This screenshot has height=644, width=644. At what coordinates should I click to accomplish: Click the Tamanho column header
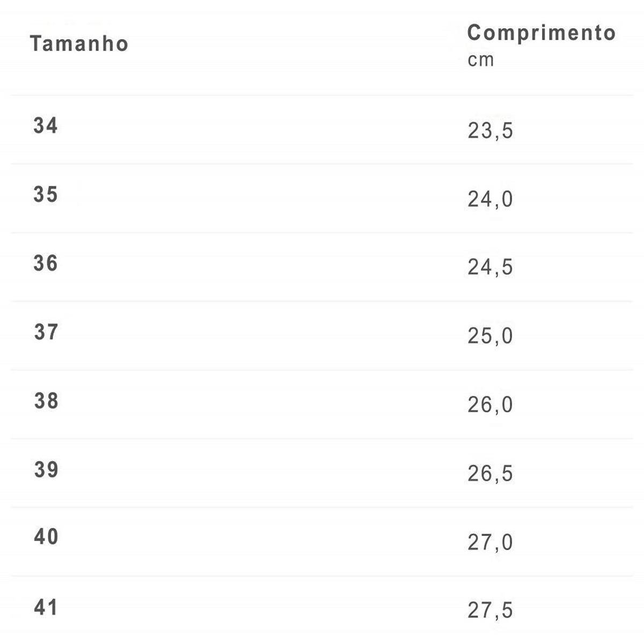pos(79,43)
